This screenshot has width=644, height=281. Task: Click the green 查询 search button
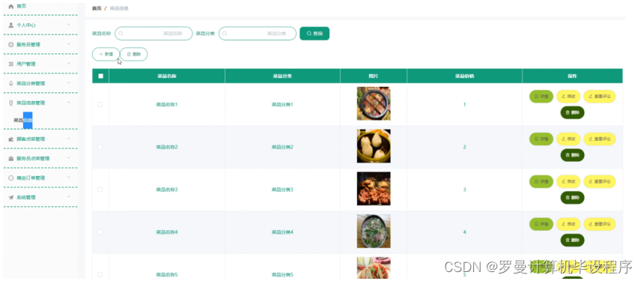pyautogui.click(x=315, y=33)
